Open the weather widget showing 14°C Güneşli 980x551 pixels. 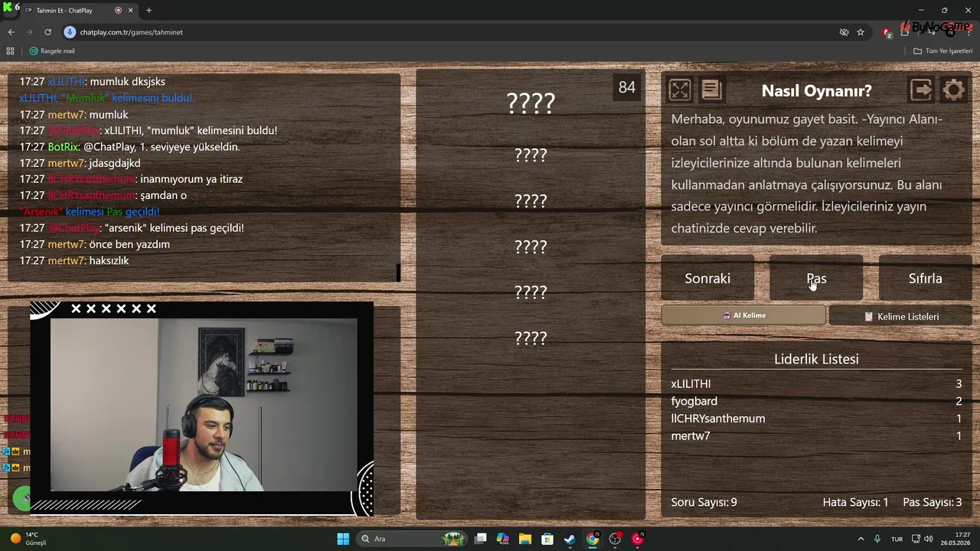(x=28, y=539)
